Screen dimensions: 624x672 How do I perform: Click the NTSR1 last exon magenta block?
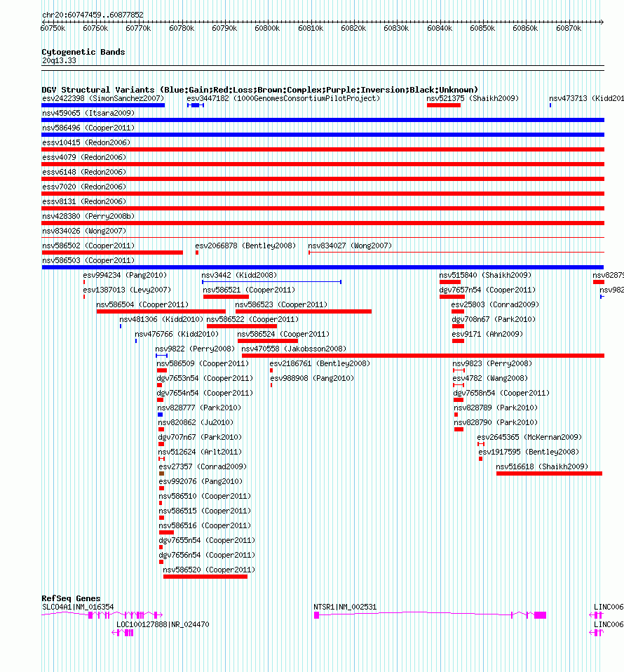540,615
